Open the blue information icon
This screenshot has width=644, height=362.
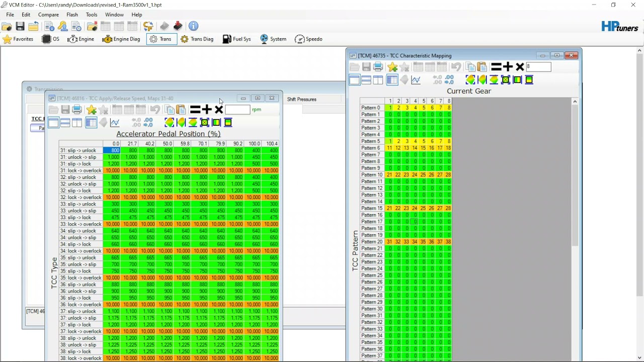coord(194,26)
